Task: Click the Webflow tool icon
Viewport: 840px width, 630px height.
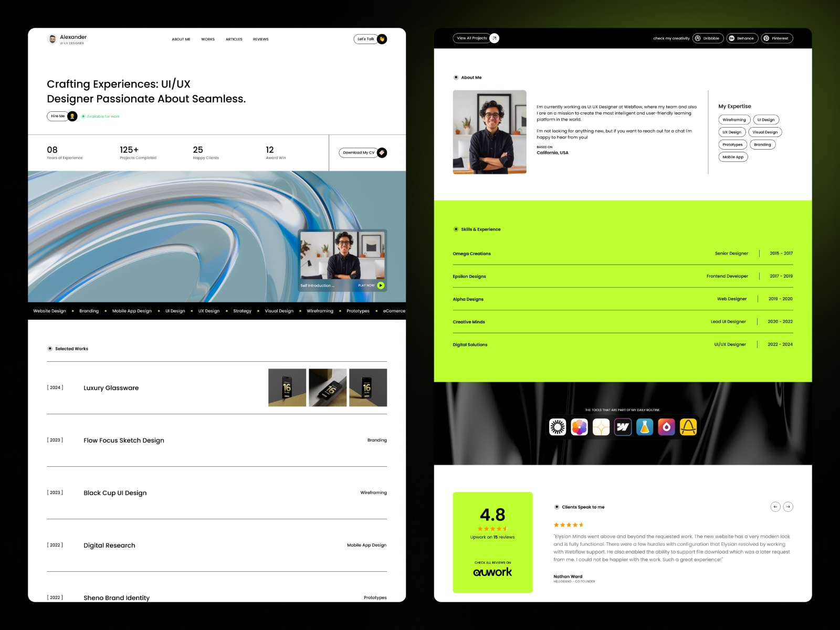Action: pyautogui.click(x=623, y=427)
